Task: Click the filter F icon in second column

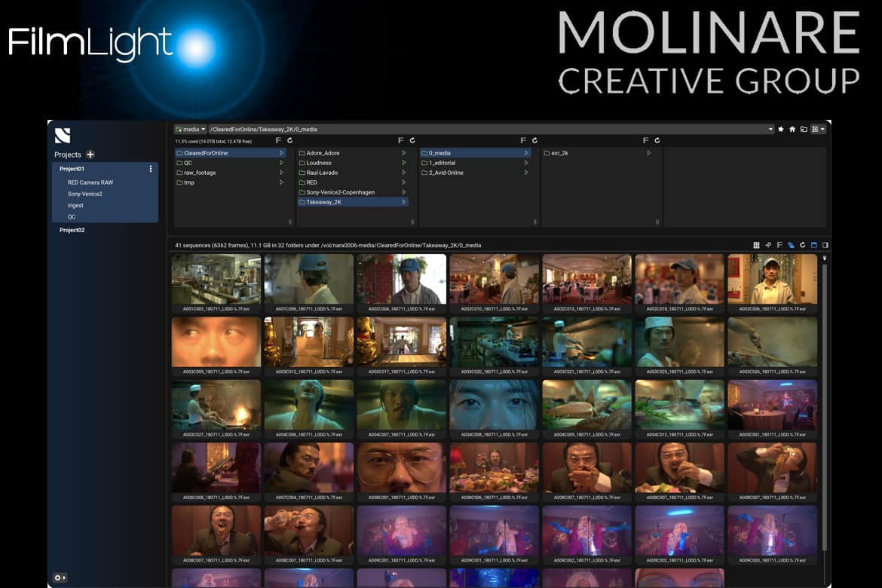Action: pos(400,141)
